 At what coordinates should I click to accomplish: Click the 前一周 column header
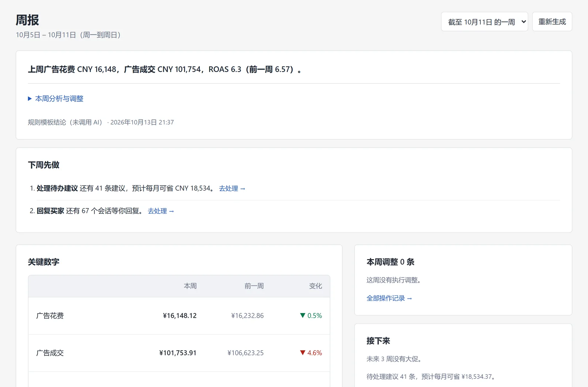[254, 286]
